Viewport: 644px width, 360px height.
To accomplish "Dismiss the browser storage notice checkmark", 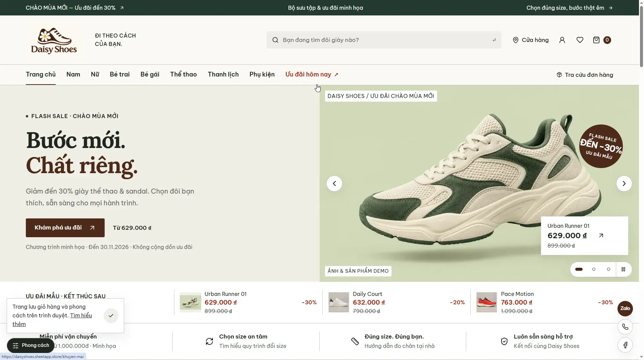I will tap(111, 316).
